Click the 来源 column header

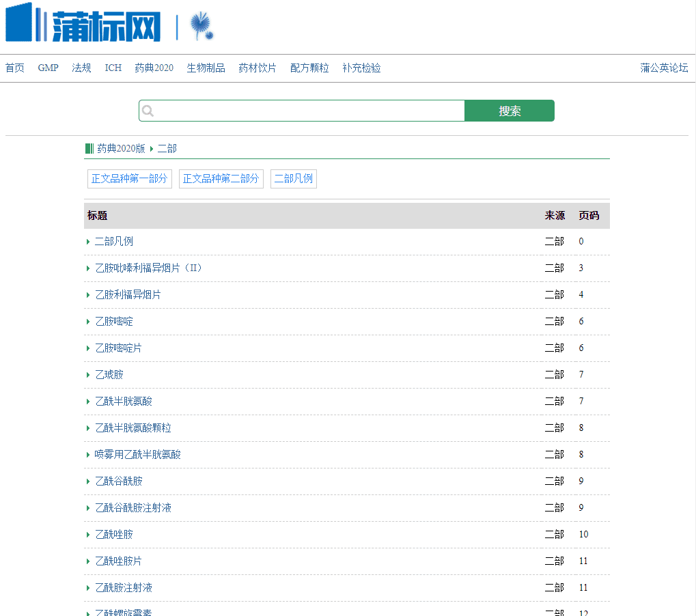(x=555, y=216)
